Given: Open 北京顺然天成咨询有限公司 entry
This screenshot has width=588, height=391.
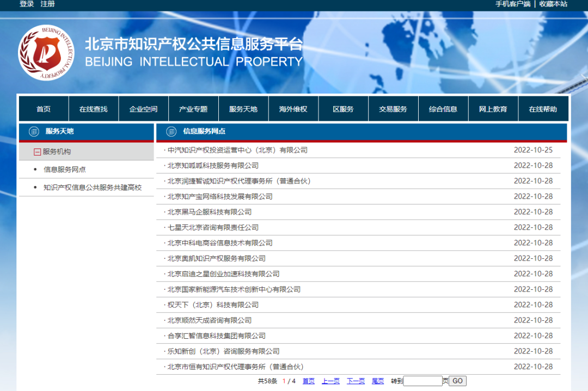Looking at the screenshot, I should 209,321.
